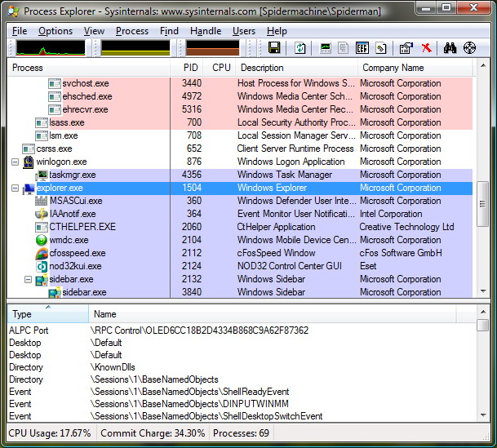Open the Handle menu

(x=206, y=31)
